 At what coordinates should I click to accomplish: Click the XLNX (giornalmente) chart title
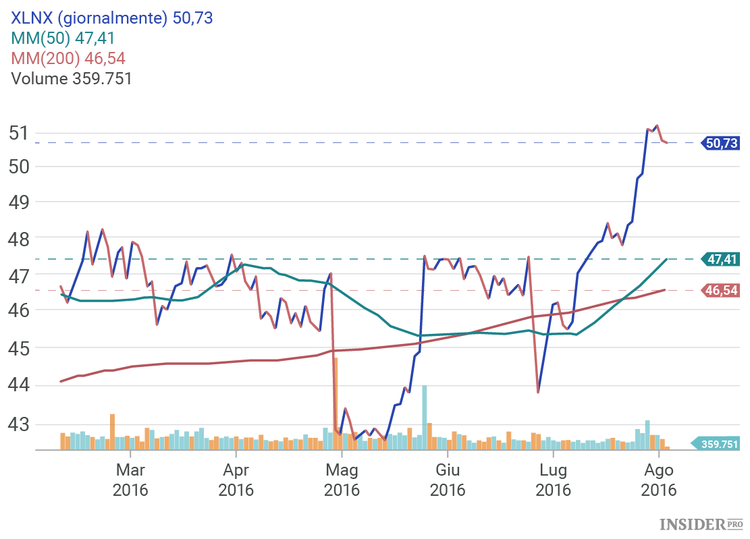111,18
